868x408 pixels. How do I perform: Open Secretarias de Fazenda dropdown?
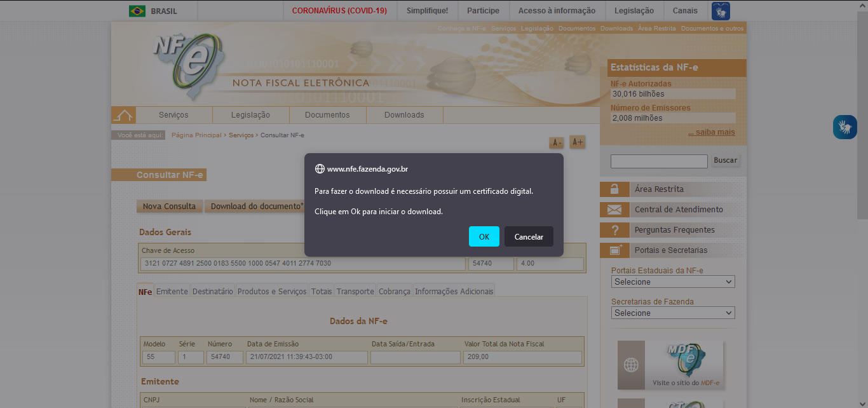(x=673, y=313)
